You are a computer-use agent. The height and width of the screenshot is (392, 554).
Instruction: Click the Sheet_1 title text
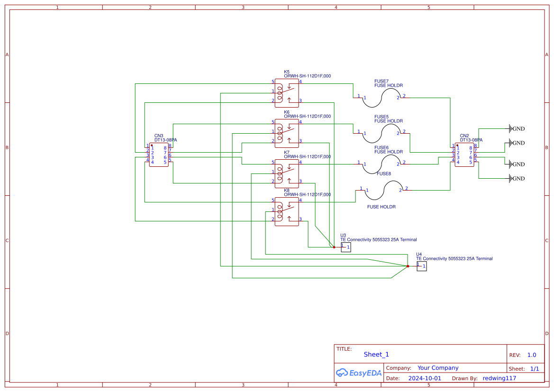(x=376, y=354)
